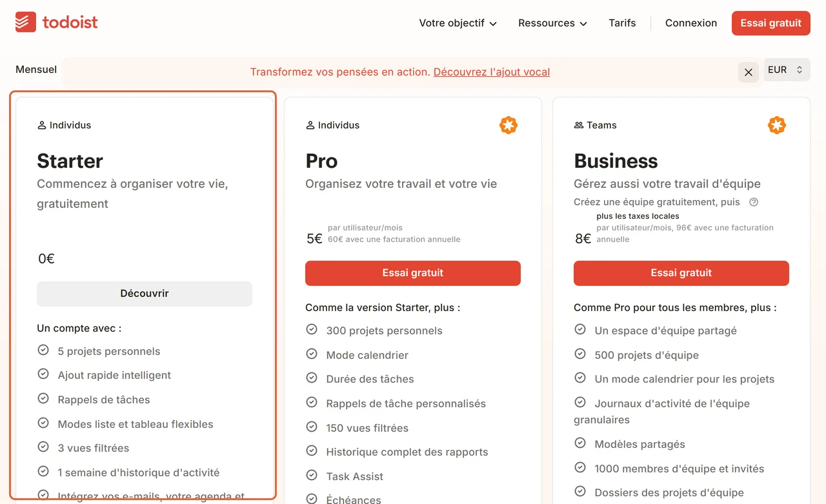Viewport: 826px width, 504px height.
Task: Click 'Découvrir' on the Starter plan
Action: [x=145, y=294]
